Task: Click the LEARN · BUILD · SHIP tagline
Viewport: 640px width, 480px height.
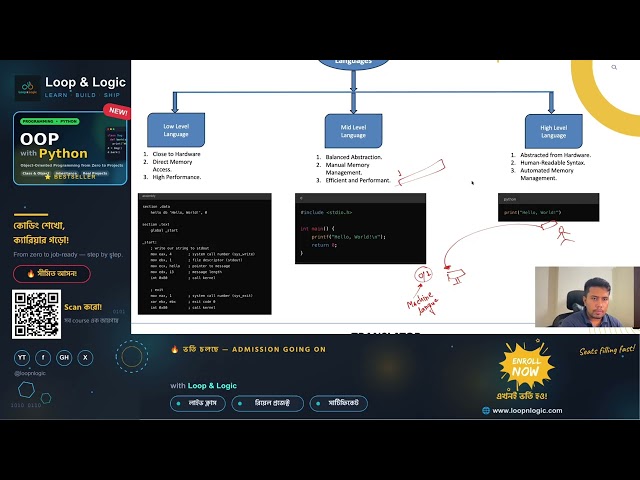Action: pyautogui.click(x=82, y=95)
